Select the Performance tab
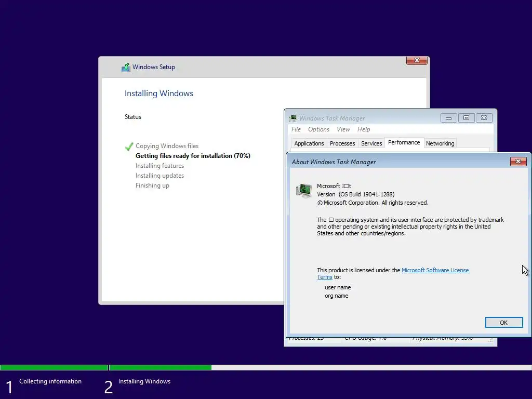The height and width of the screenshot is (399, 532). (x=404, y=142)
